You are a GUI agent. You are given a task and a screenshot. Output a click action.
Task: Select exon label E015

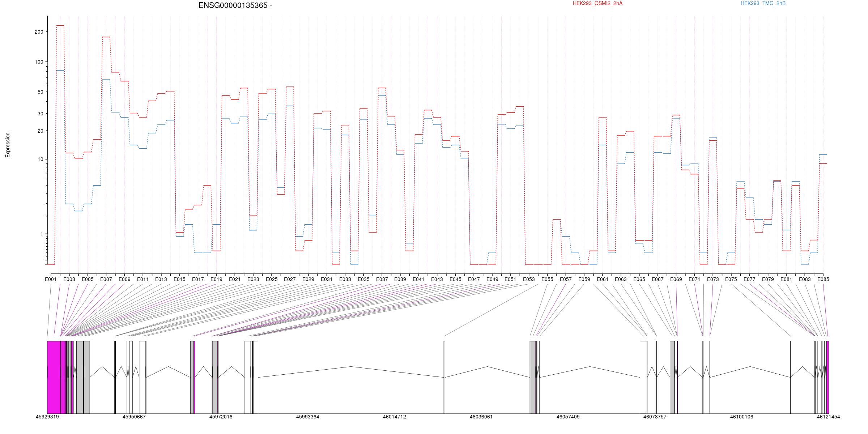point(179,279)
